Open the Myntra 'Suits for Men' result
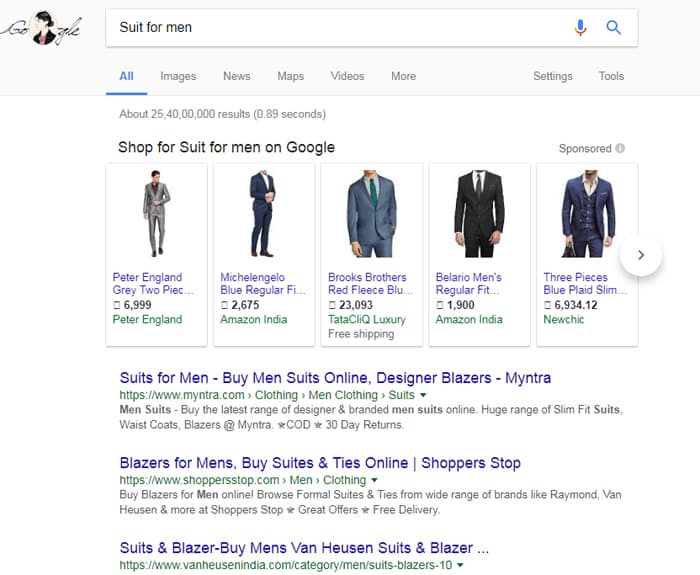The height and width of the screenshot is (575, 700). coord(335,378)
